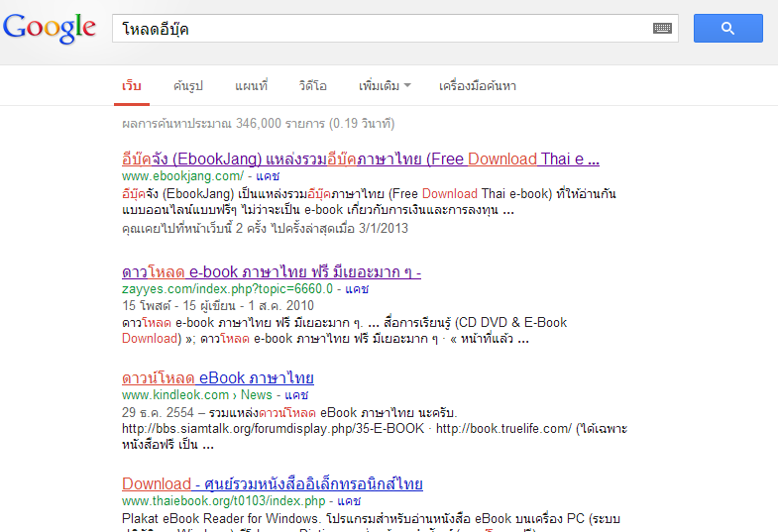778x532 pixels.
Task: Open แคช link of thaiebook result
Action: click(349, 501)
